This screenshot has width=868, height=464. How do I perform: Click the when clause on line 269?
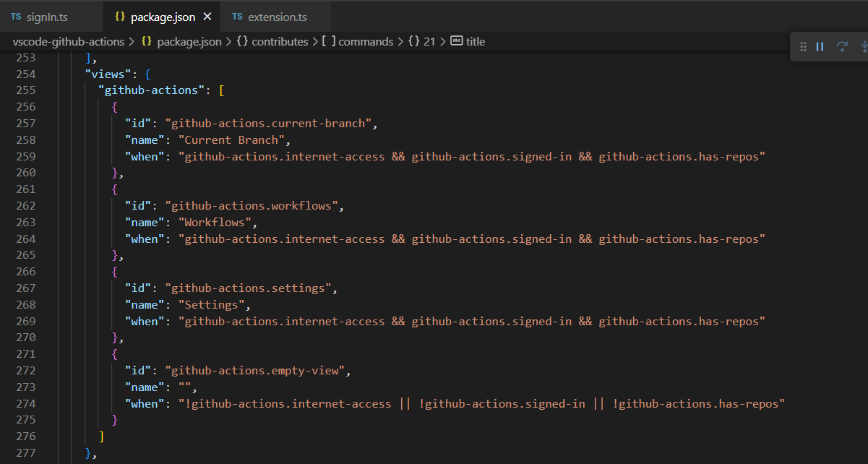click(x=472, y=322)
